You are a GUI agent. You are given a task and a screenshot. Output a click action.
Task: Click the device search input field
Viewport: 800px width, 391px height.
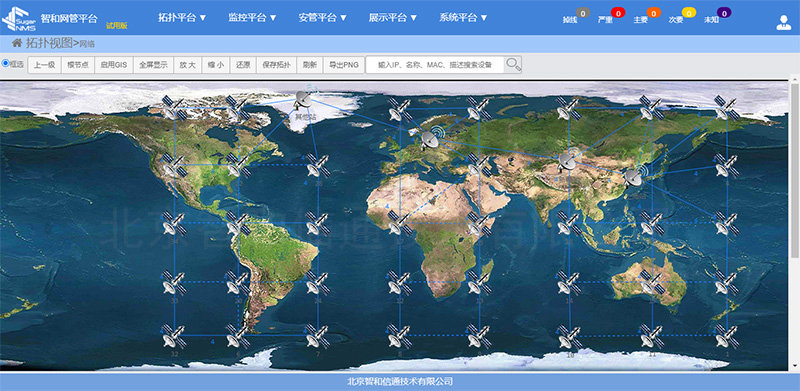point(435,65)
